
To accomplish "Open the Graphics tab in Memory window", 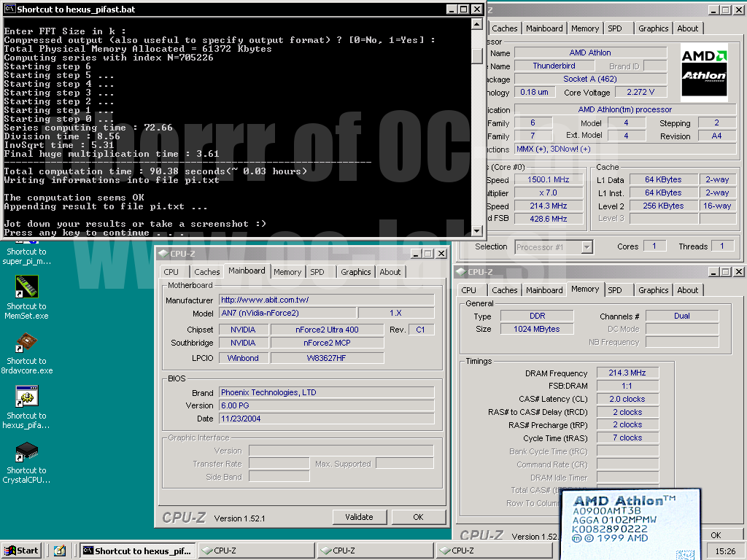I will (654, 290).
